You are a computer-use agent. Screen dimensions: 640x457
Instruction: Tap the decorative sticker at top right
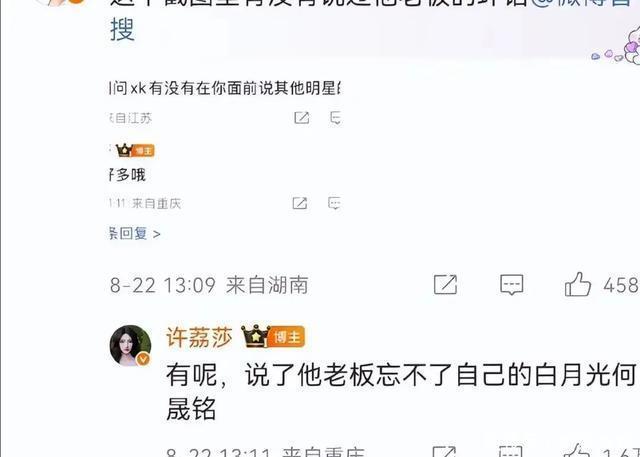click(617, 48)
